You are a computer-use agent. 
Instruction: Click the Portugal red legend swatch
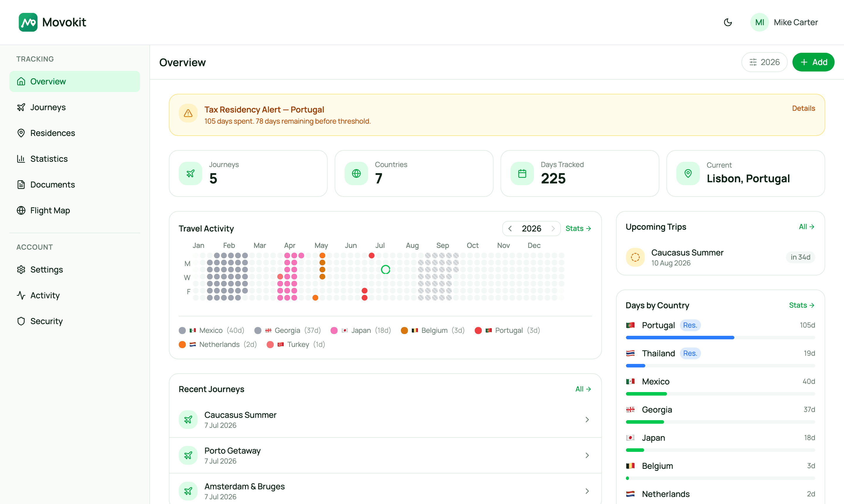478,331
